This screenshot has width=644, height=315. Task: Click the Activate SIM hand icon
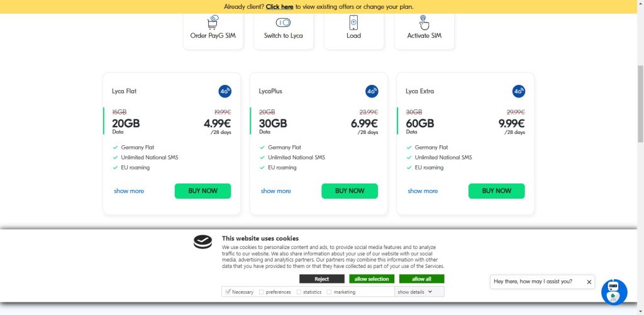click(424, 23)
